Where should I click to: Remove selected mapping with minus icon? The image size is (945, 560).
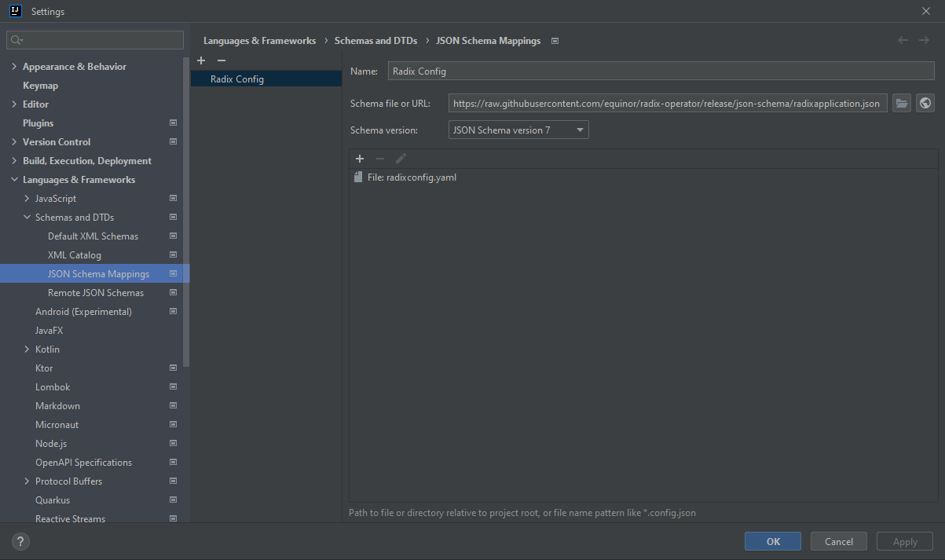[380, 158]
